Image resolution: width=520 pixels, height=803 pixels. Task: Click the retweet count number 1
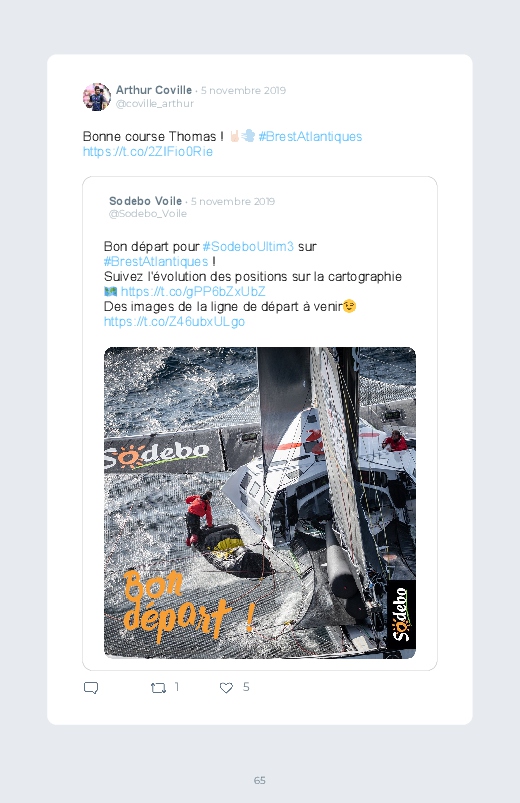177,687
